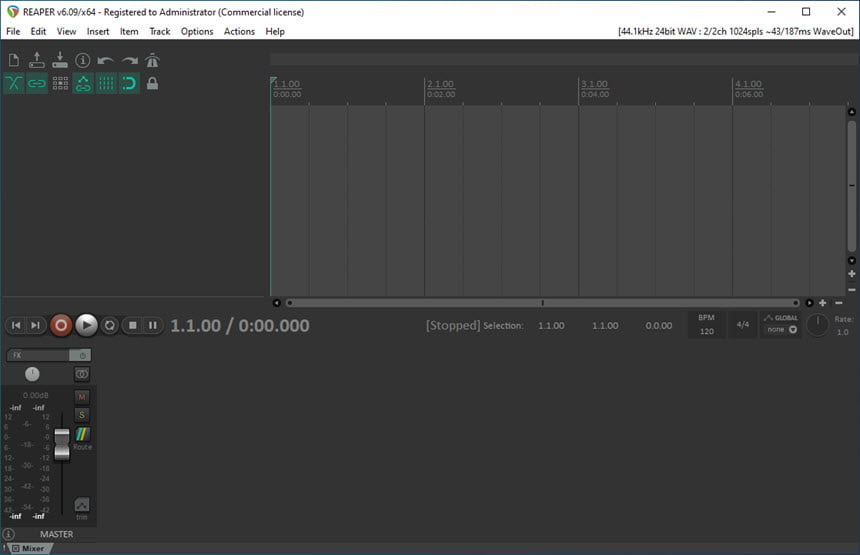
Task: Open the Options menu
Action: pos(197,31)
